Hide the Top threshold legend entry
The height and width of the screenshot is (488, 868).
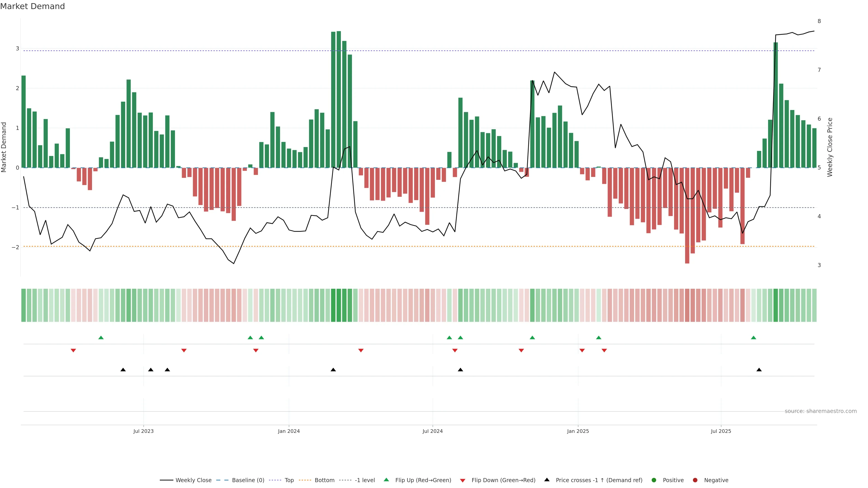pos(289,480)
